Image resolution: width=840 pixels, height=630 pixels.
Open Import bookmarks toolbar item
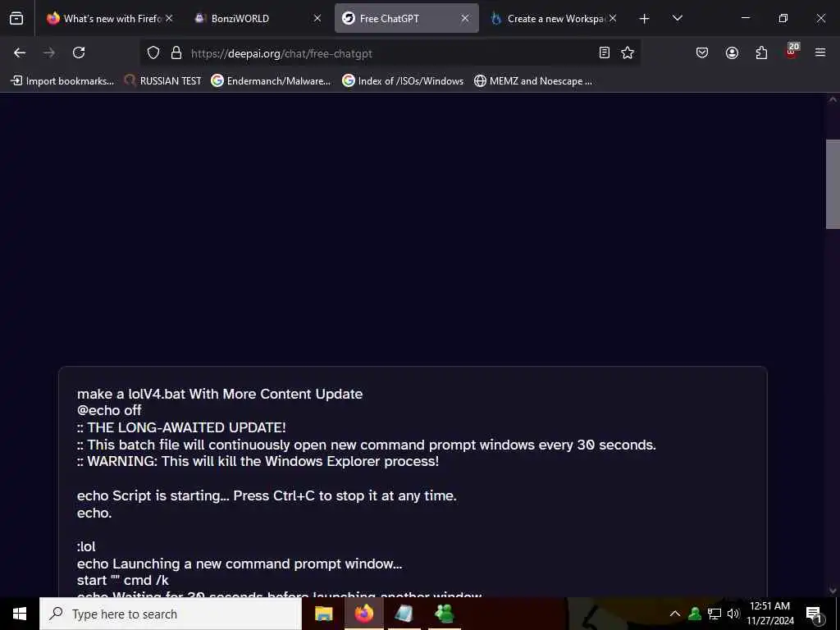[x=62, y=81]
